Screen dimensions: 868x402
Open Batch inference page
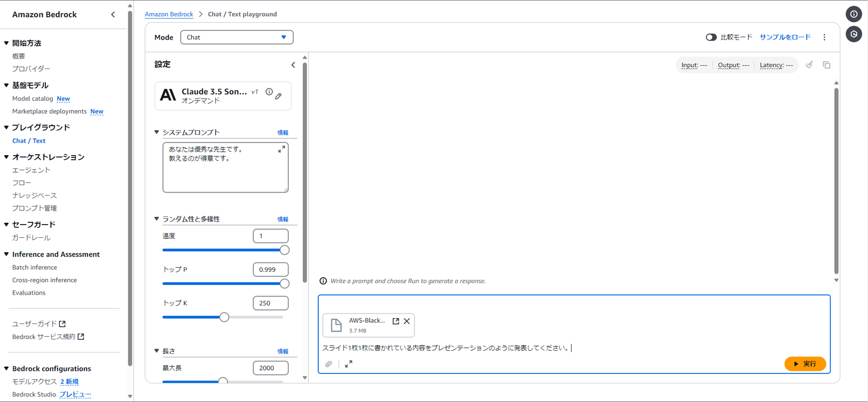(35, 267)
